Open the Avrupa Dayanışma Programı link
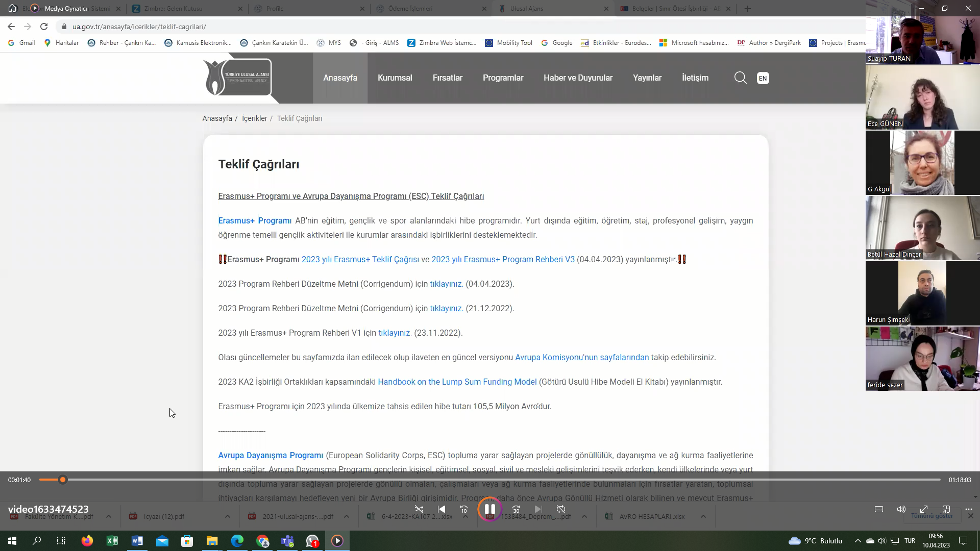 tap(271, 455)
